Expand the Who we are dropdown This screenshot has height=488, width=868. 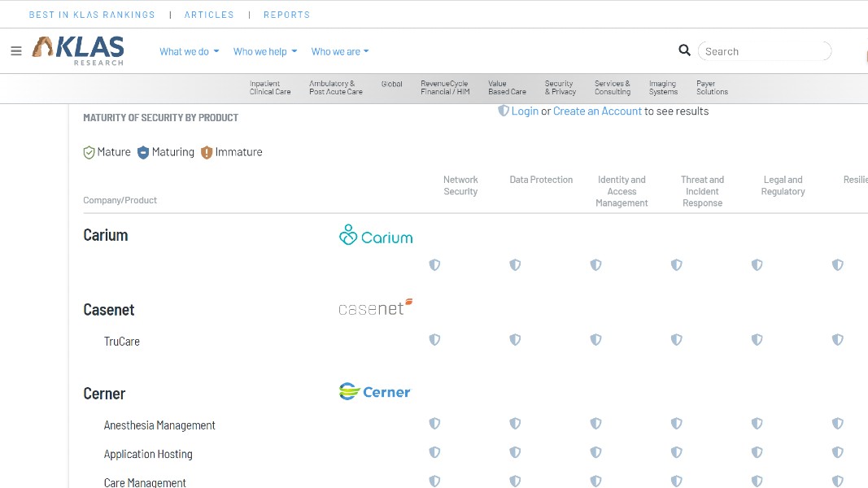340,51
